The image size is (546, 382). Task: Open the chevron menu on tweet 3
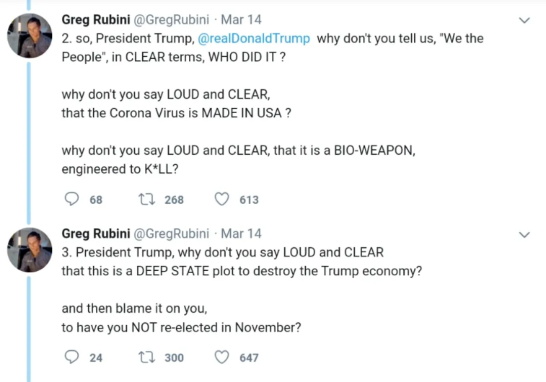coord(524,235)
